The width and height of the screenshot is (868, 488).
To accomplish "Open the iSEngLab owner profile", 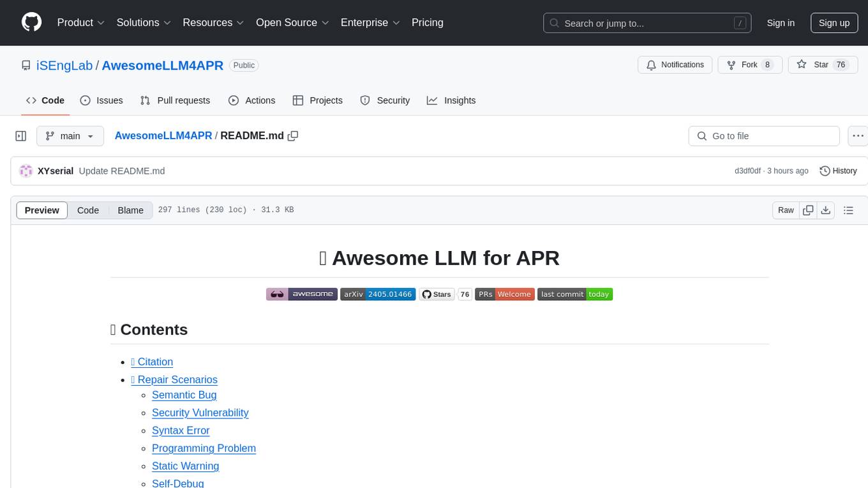I will (64, 65).
